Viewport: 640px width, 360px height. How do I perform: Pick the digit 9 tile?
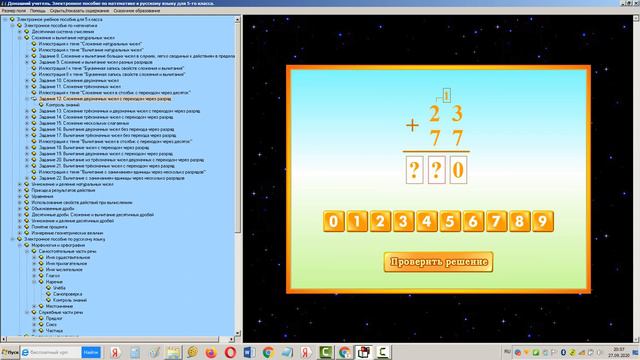pos(543,221)
